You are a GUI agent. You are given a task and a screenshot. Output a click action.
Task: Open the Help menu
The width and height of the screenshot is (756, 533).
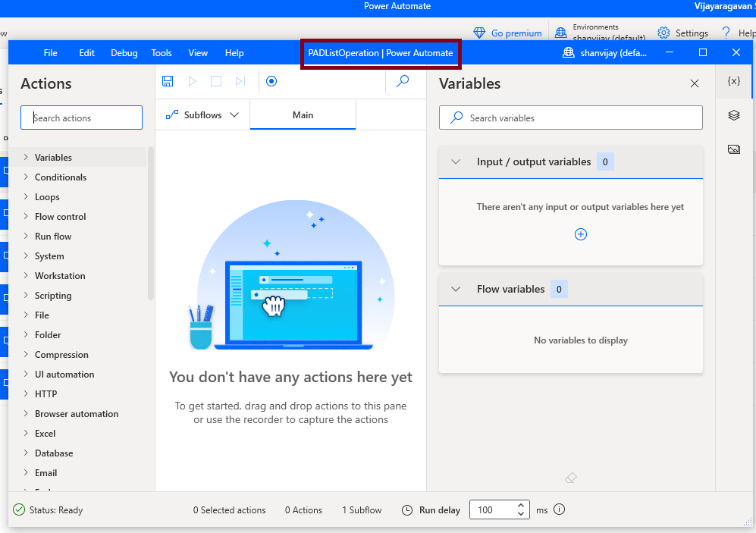click(234, 53)
